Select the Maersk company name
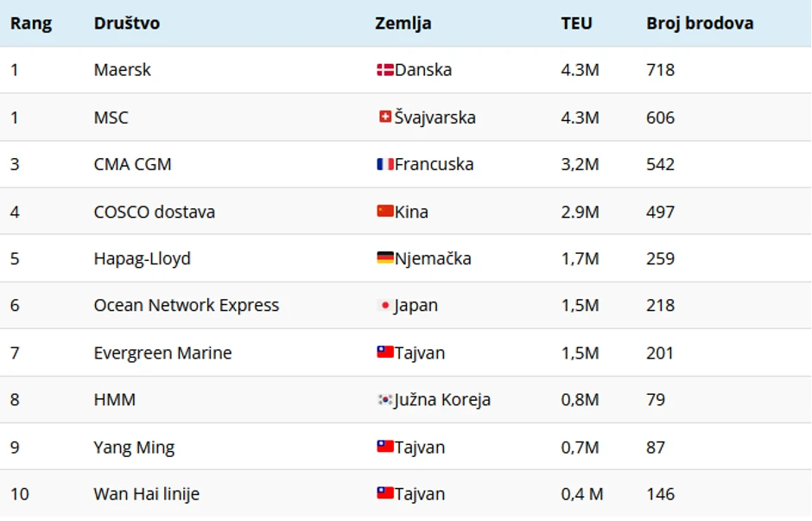 pos(122,70)
